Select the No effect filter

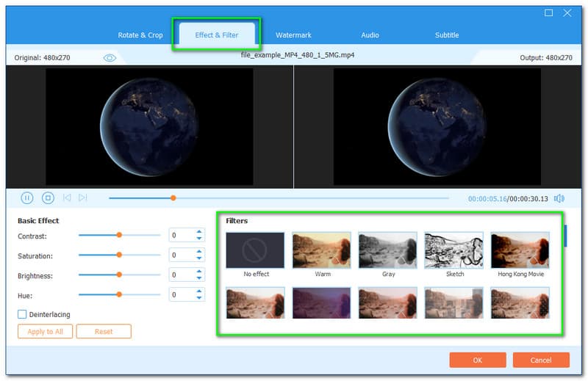coord(256,250)
